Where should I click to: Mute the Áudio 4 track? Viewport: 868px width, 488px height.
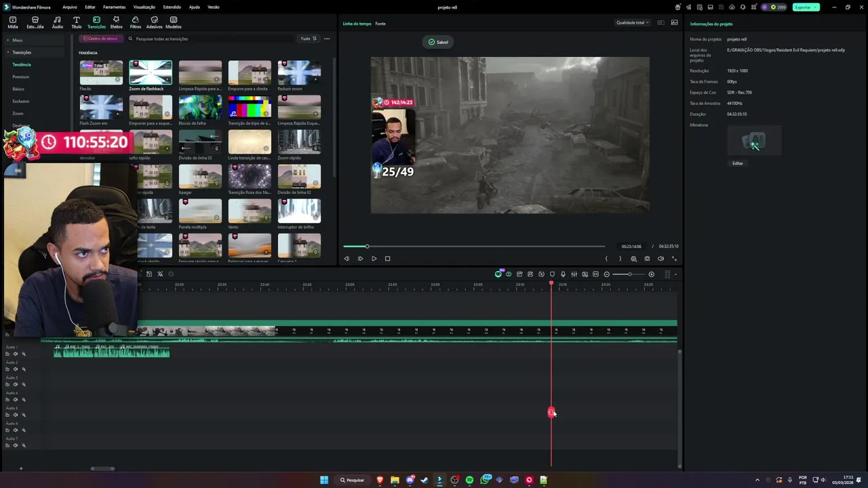click(x=15, y=400)
